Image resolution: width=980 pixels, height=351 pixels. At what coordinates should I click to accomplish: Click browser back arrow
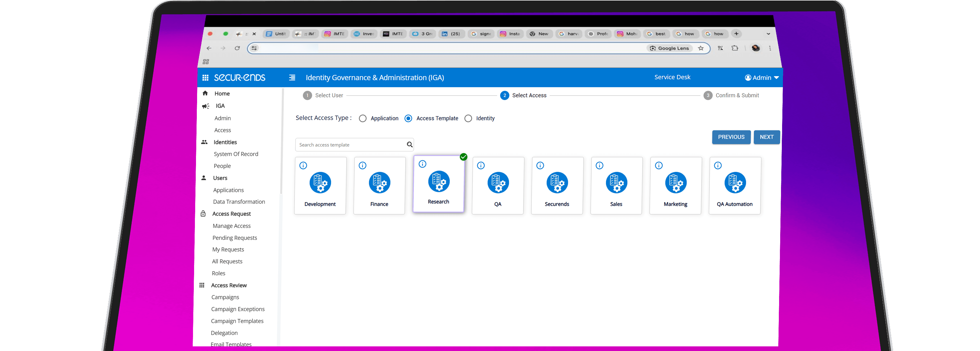coord(209,48)
